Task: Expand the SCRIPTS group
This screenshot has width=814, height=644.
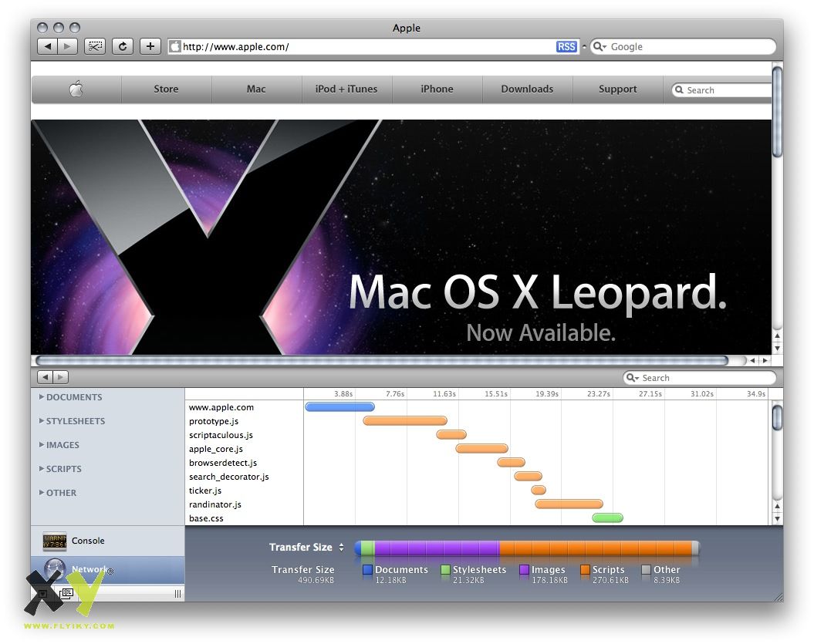Action: pos(42,469)
